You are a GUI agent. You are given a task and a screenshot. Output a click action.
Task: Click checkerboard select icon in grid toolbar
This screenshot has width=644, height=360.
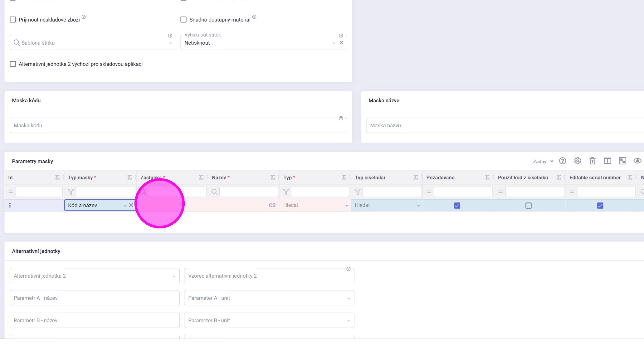pos(622,161)
